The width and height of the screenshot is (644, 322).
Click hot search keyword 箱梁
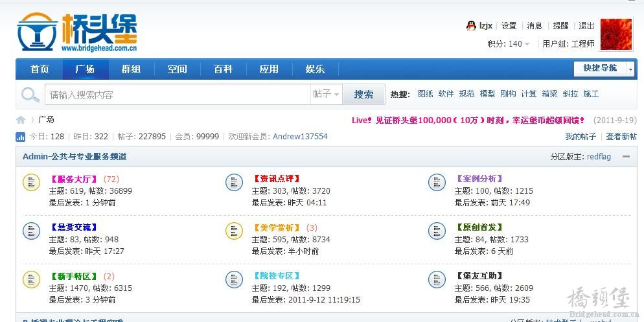(x=549, y=94)
